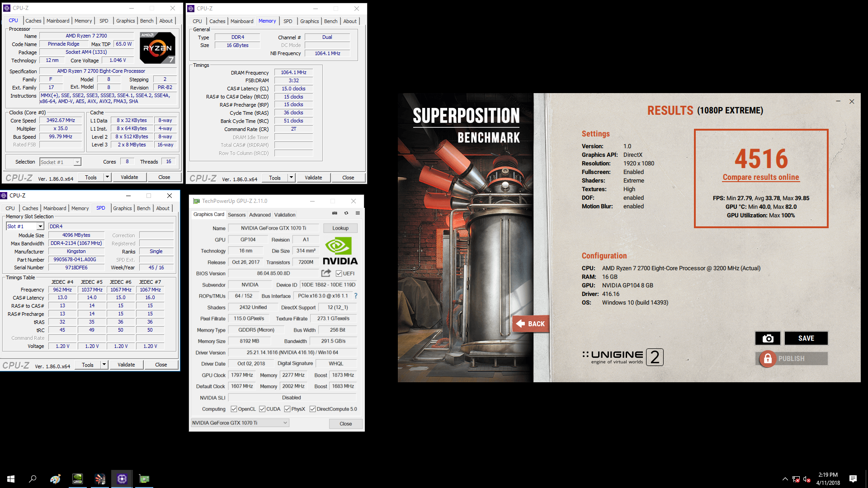Click the GPU-Z screenshot camera icon

pyautogui.click(x=335, y=213)
